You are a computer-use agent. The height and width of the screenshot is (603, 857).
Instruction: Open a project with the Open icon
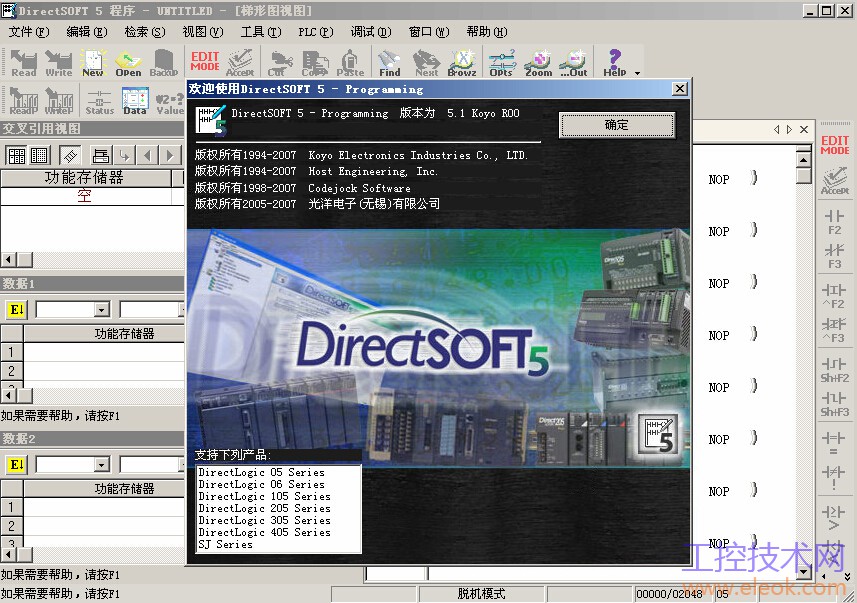pos(128,62)
